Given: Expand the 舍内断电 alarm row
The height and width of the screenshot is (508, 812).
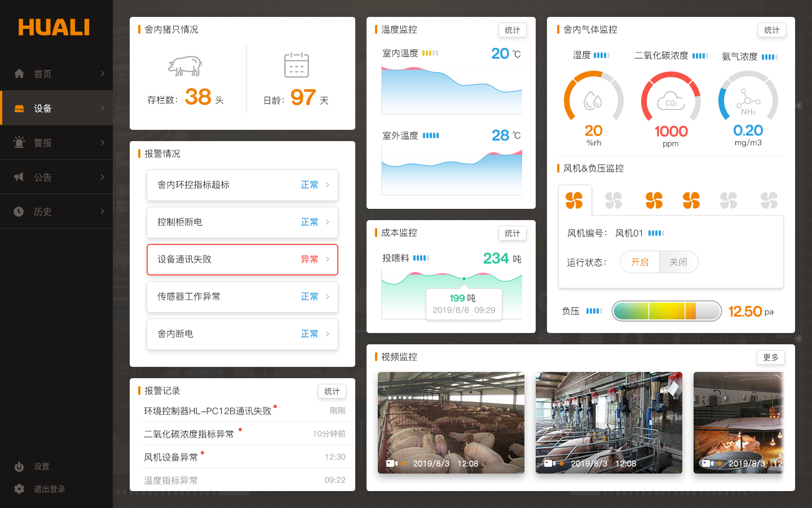Looking at the screenshot, I should (x=242, y=334).
